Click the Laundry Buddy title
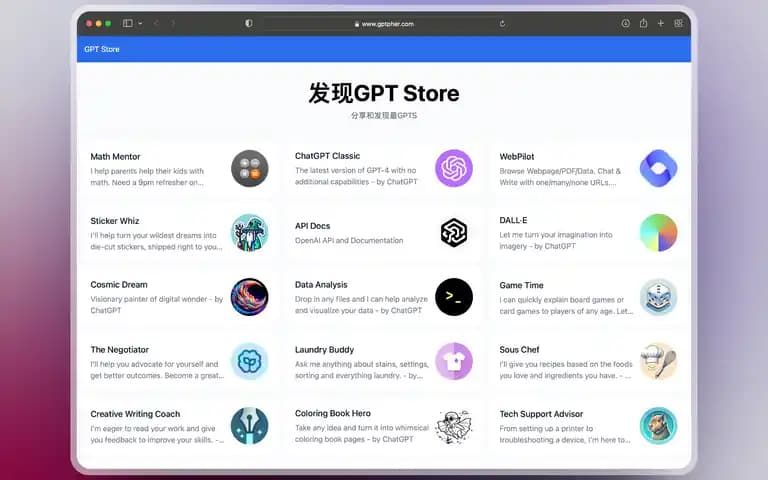 click(324, 350)
